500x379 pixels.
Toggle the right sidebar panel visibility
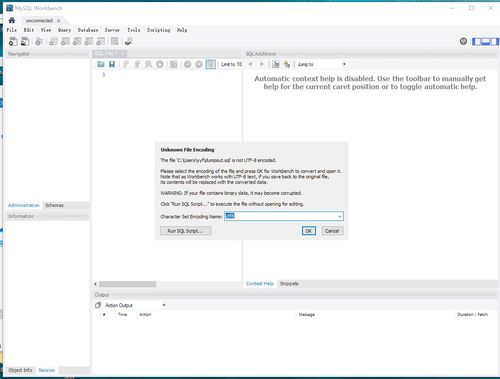click(495, 42)
